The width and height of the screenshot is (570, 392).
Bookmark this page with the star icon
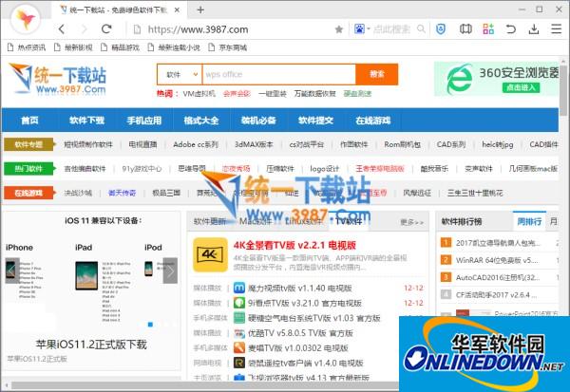pos(339,29)
